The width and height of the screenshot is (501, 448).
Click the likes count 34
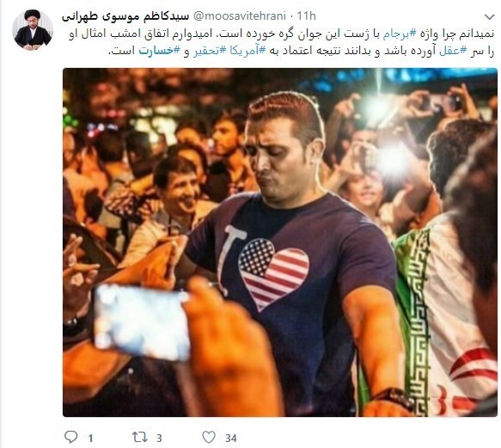pyautogui.click(x=231, y=438)
